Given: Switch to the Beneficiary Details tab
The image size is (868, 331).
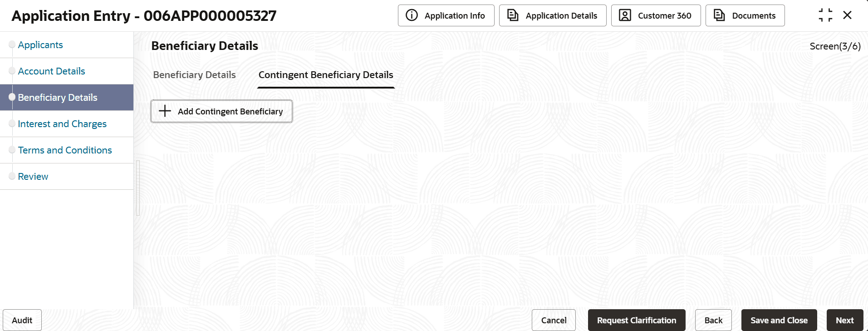Looking at the screenshot, I should point(194,75).
